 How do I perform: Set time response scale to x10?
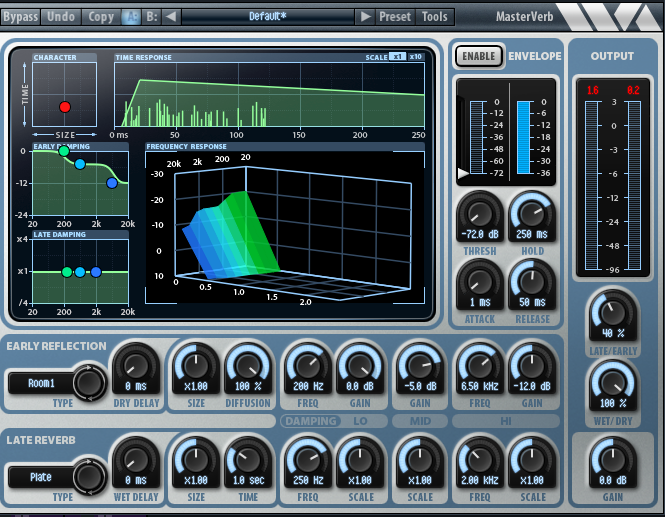[x=416, y=57]
